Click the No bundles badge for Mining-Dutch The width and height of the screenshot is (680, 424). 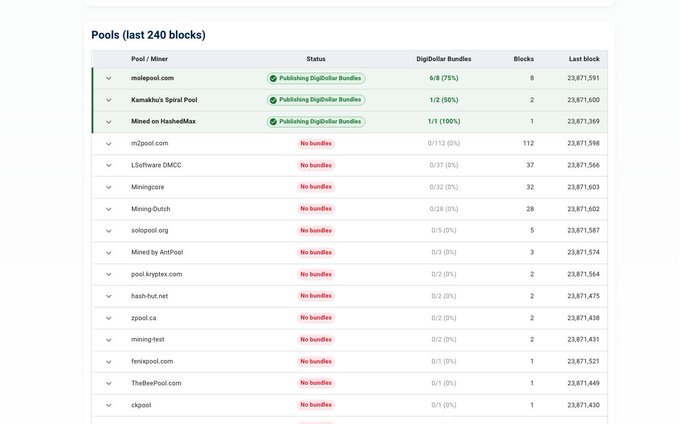[x=316, y=209]
